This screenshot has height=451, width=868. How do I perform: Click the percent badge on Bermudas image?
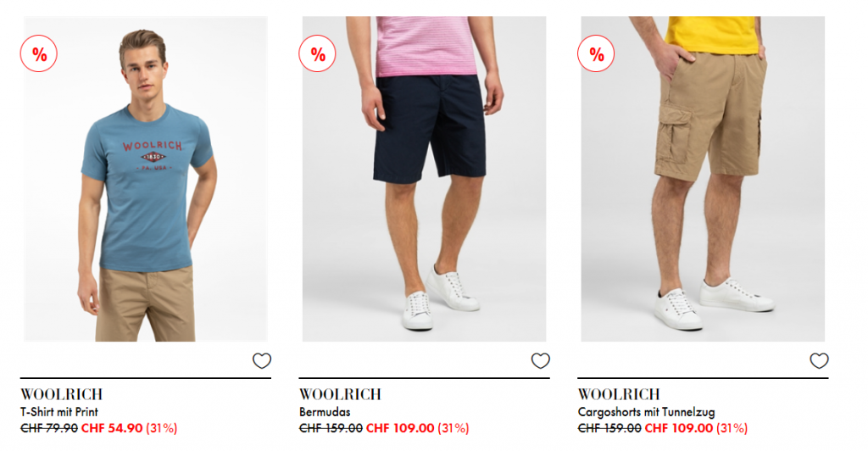click(x=317, y=53)
